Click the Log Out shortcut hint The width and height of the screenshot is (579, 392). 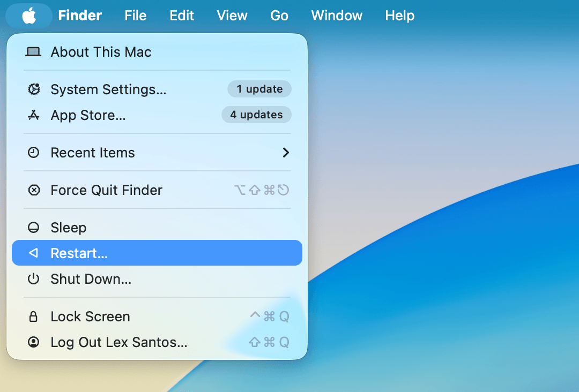[x=269, y=342]
